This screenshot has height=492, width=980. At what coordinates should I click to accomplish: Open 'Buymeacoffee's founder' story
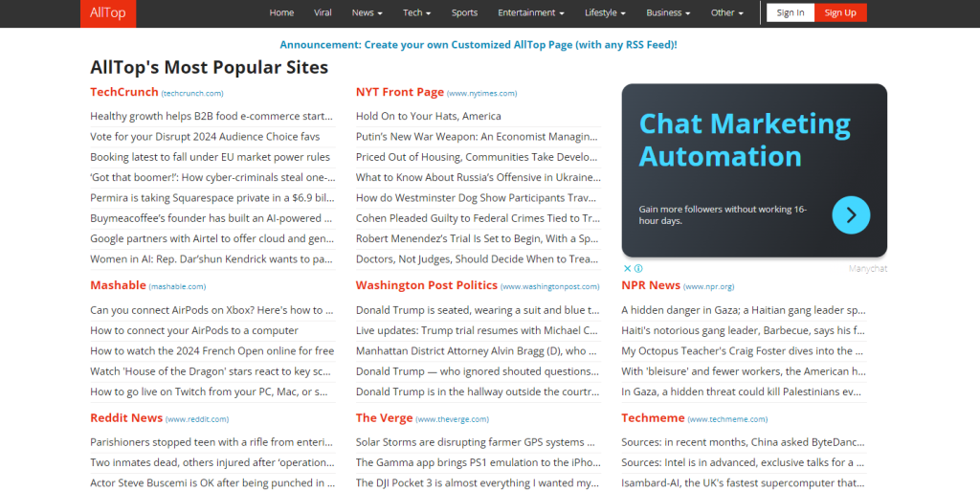(211, 218)
